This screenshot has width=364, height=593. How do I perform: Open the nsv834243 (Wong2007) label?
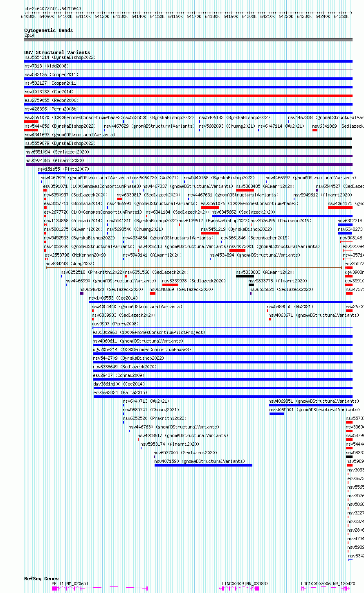[x=70, y=264]
